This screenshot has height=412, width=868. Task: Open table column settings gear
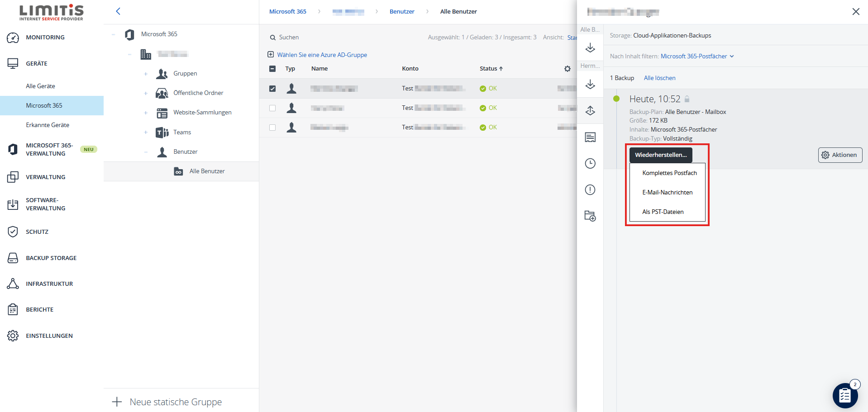(x=567, y=69)
